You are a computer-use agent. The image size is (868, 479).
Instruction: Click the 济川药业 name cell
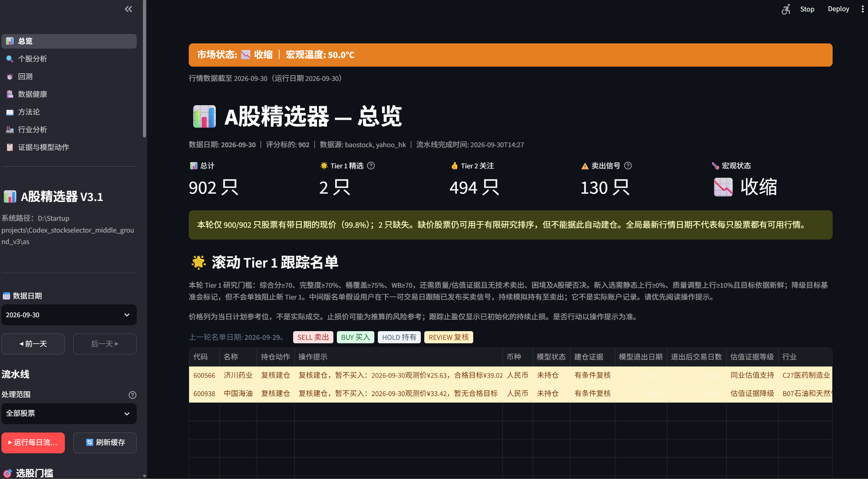[238, 375]
